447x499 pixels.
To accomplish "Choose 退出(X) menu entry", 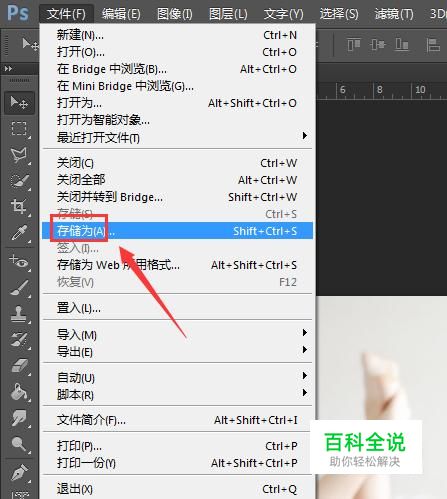I will click(x=177, y=489).
